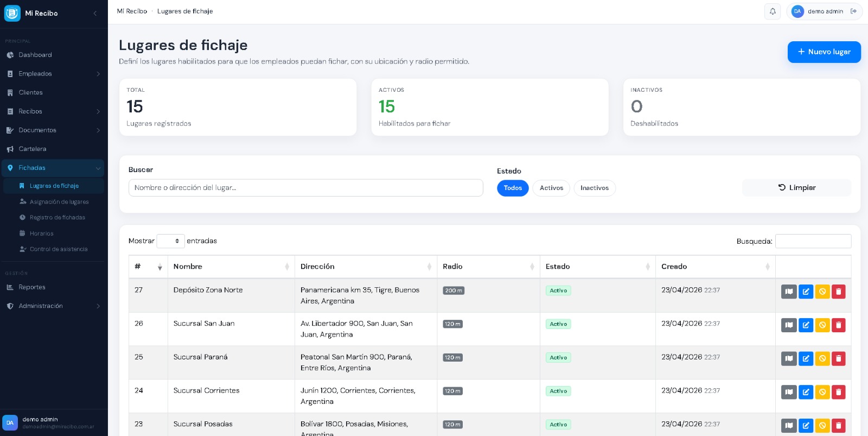The image size is (868, 436).
Task: Click the Nuevo lugar button
Action: (x=824, y=52)
